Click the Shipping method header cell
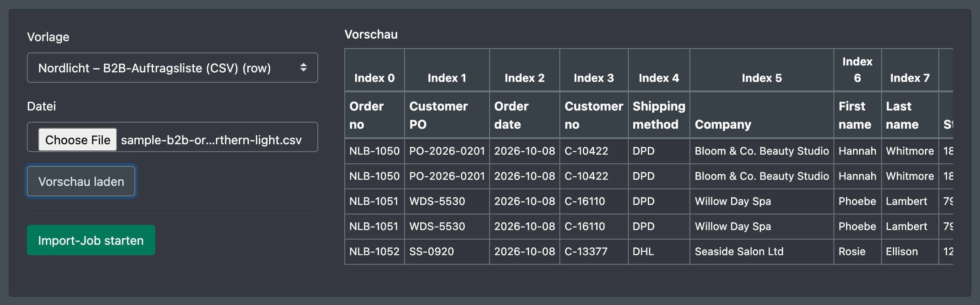This screenshot has height=305, width=980. [x=659, y=115]
